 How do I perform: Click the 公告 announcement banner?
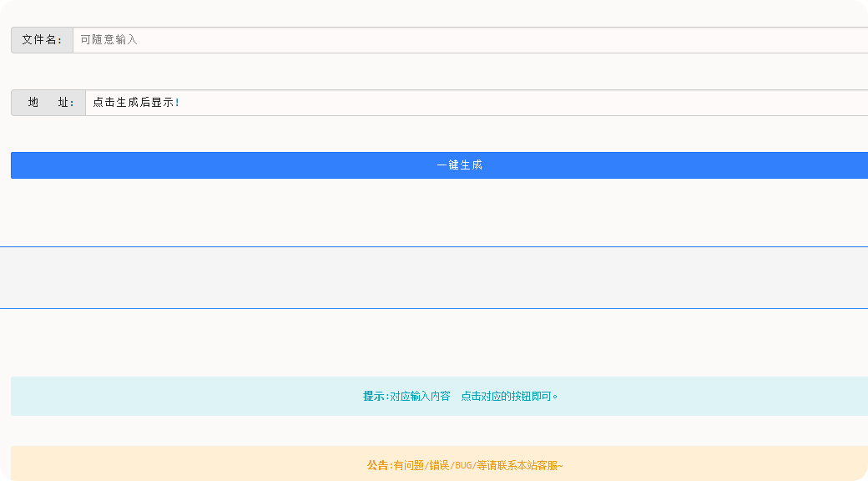tap(434, 465)
